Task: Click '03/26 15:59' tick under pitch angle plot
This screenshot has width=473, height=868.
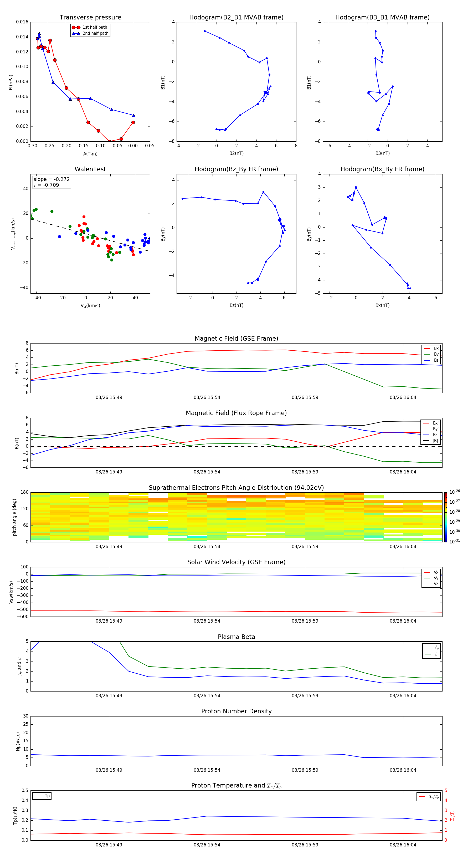Action: 305,547
